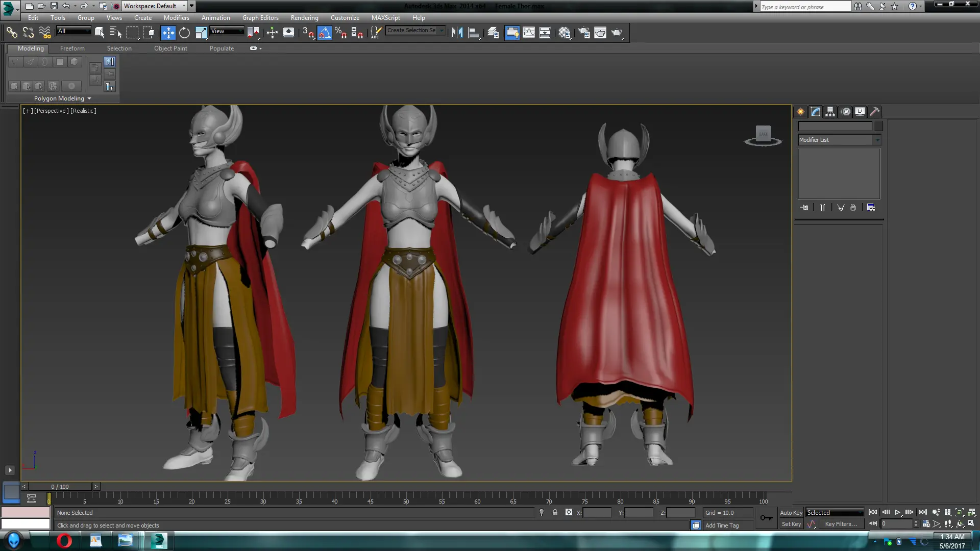Viewport: 980px width, 551px height.
Task: Click the X coordinate field
Action: pos(597,513)
